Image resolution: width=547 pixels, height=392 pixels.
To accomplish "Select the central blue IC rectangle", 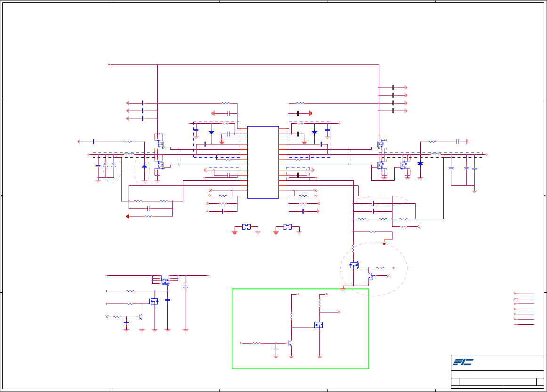I will pyautogui.click(x=263, y=162).
